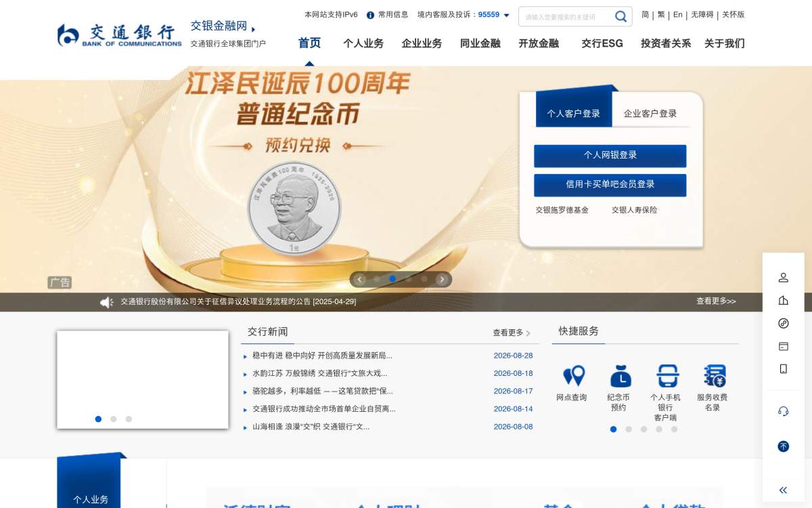The height and width of the screenshot is (508, 812).
Task: Open the 同业金融 navigation menu
Action: (480, 43)
